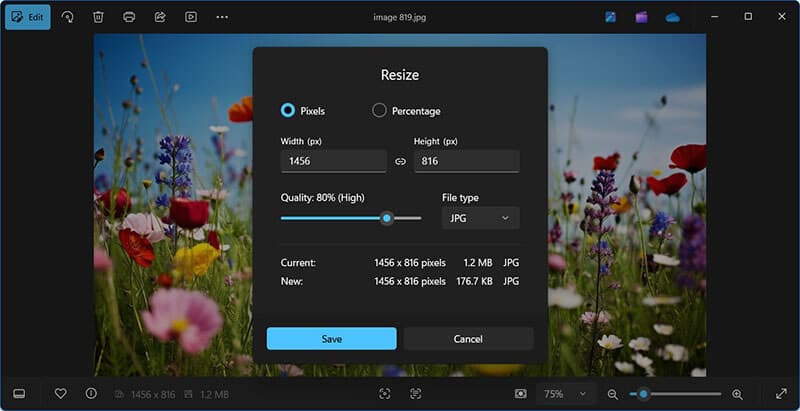Click the Width (px) input field
The image size is (800, 411).
pyautogui.click(x=333, y=161)
